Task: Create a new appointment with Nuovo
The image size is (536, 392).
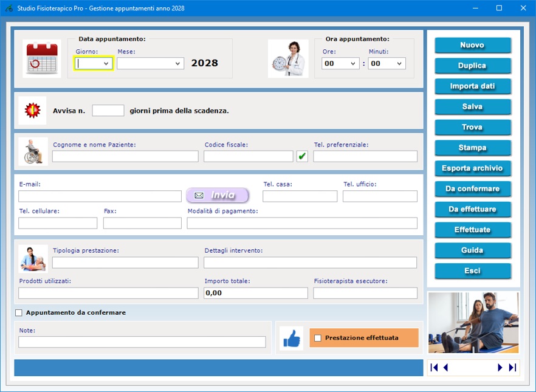Action: [473, 45]
